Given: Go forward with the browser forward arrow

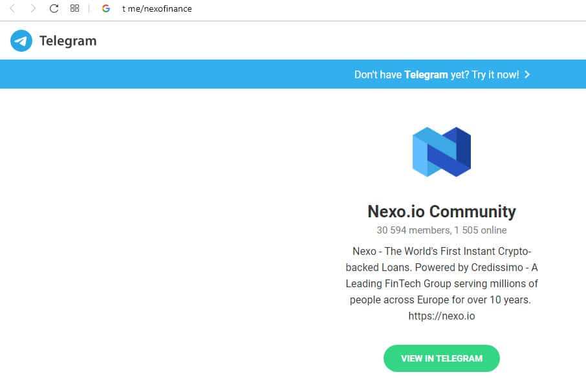Looking at the screenshot, I should click(33, 8).
